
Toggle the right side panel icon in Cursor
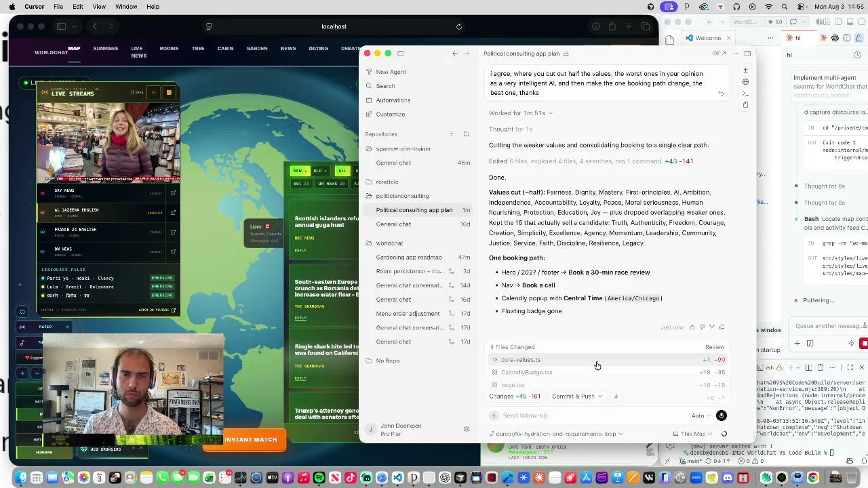click(x=747, y=54)
